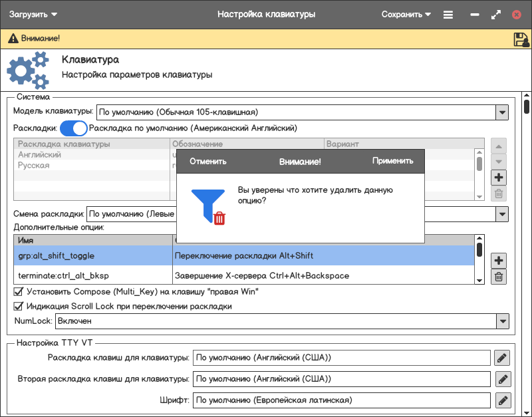
Task: Click the save-as-user icon in warning bar
Action: click(x=521, y=39)
